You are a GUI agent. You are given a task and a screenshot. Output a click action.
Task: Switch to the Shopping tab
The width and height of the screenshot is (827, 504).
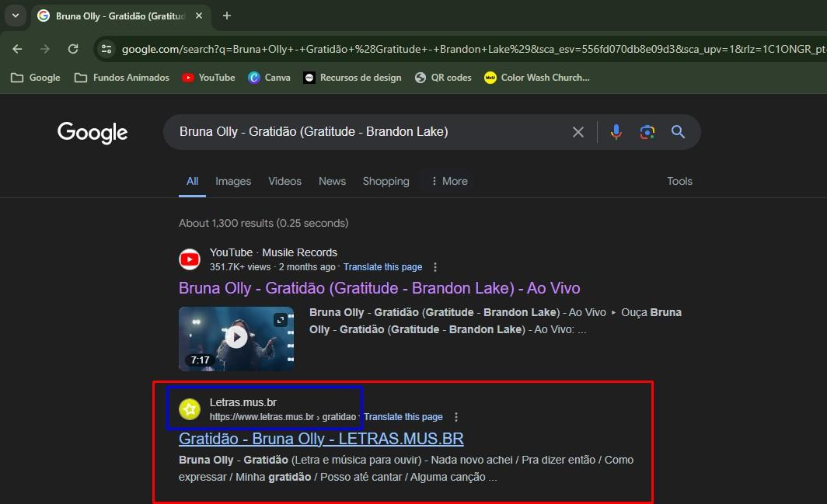(x=386, y=182)
